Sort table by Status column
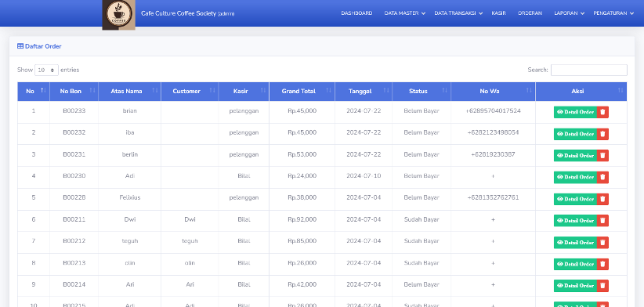This screenshot has width=644, height=307. tap(421, 92)
